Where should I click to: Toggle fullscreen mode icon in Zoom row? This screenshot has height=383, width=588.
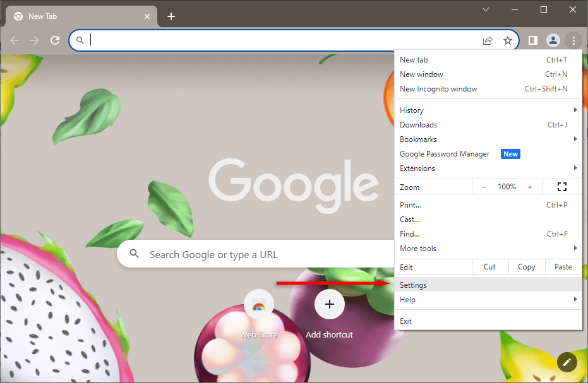pos(561,187)
